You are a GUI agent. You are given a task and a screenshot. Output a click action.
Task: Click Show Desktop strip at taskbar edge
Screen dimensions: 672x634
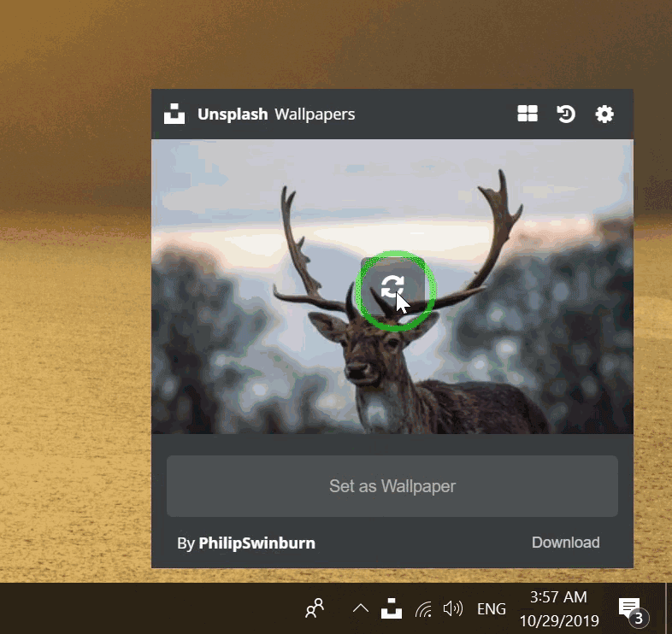click(x=669, y=608)
